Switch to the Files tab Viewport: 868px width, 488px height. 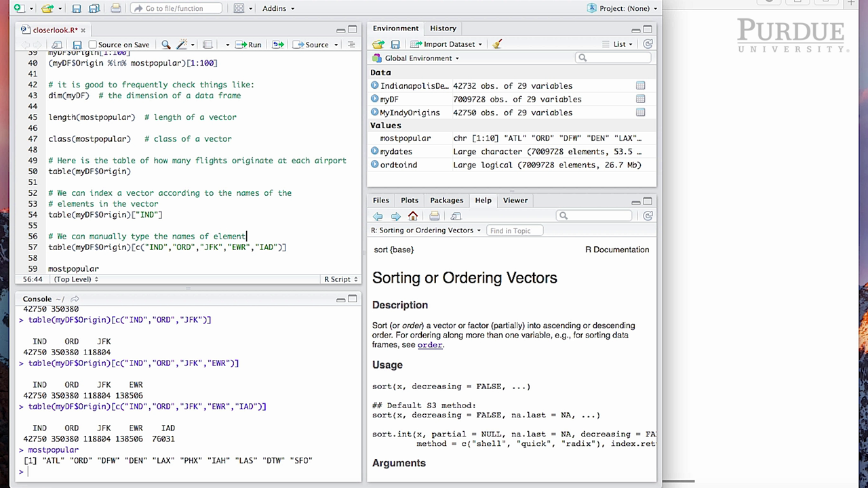click(x=381, y=201)
